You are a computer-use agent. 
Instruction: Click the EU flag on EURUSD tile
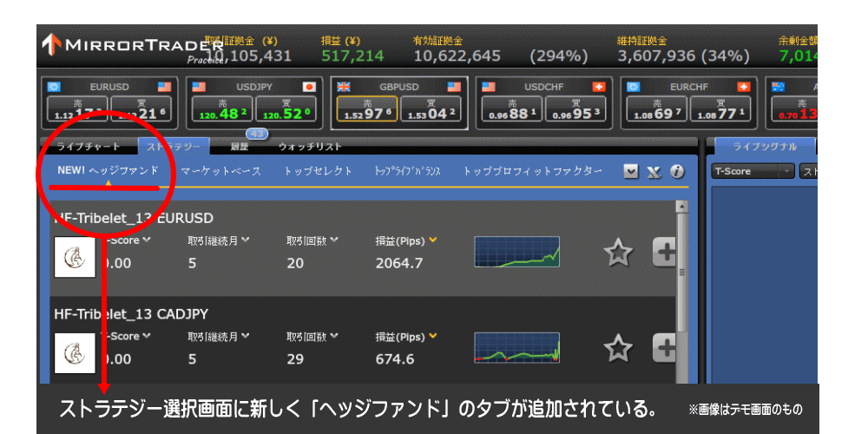pyautogui.click(x=54, y=87)
